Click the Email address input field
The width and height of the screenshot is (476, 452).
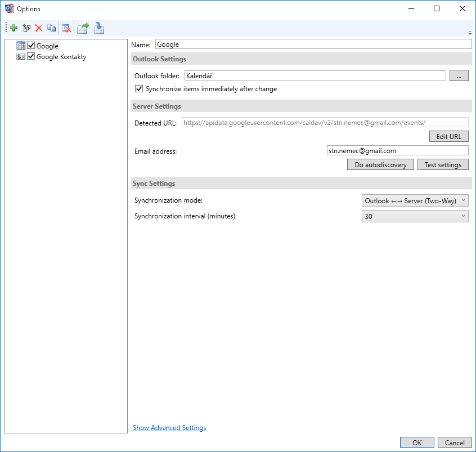pyautogui.click(x=397, y=151)
